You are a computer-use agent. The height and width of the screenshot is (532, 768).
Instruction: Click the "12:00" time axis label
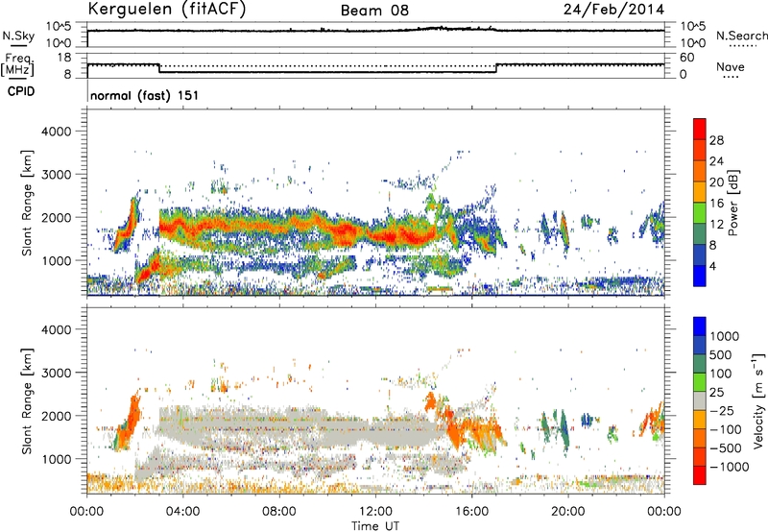click(375, 512)
